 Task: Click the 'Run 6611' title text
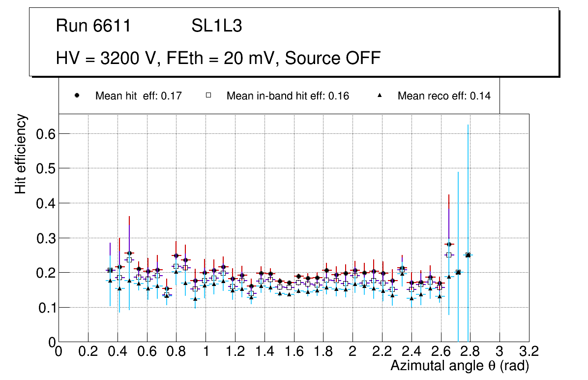pyautogui.click(x=93, y=26)
